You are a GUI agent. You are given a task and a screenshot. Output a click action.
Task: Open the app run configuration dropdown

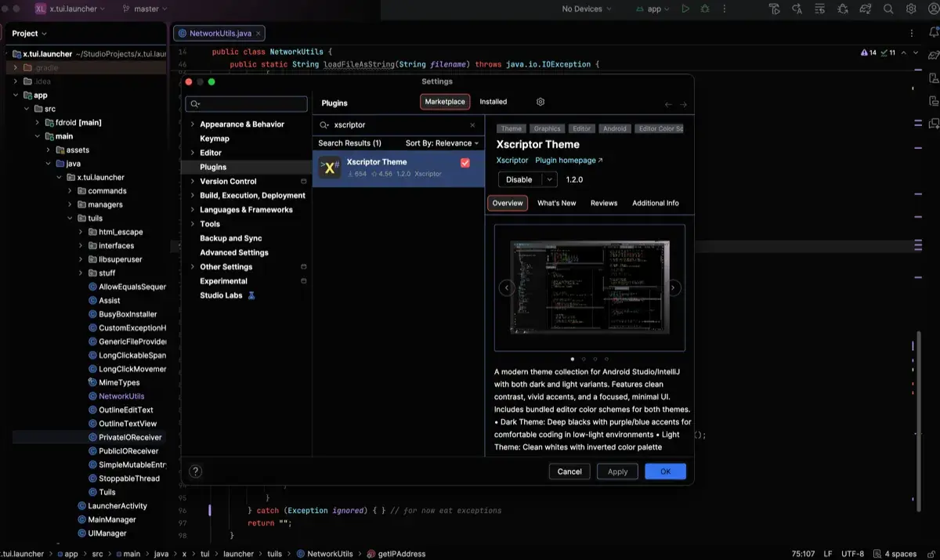pos(653,9)
